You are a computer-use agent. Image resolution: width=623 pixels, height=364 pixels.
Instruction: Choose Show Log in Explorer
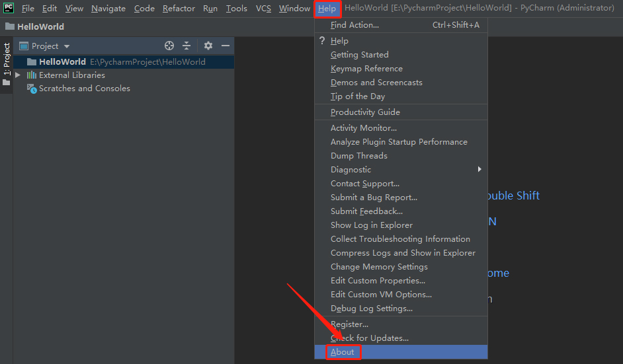tap(401, 225)
